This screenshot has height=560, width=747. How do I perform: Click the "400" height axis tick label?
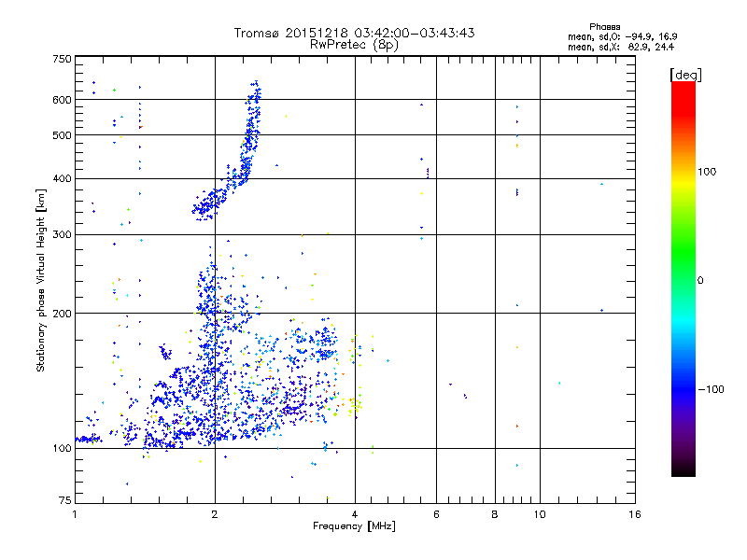click(62, 179)
